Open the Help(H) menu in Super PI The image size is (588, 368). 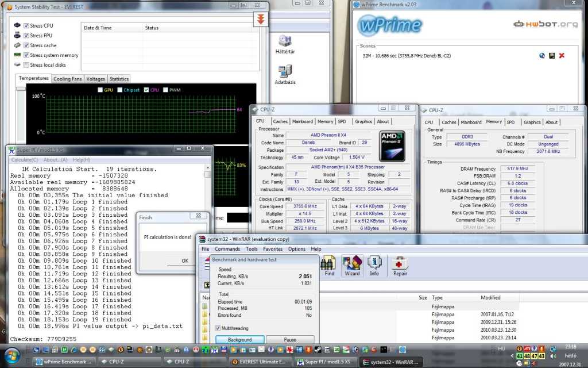click(82, 160)
